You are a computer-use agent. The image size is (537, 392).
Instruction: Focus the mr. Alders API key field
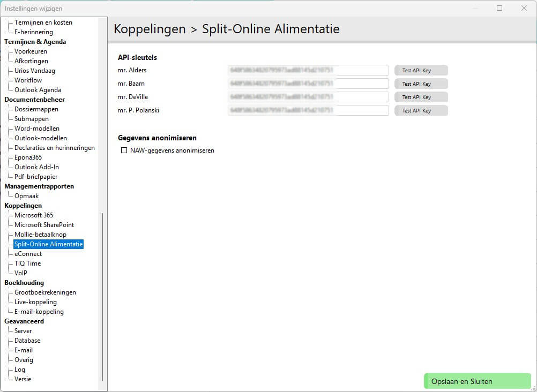[x=308, y=70]
